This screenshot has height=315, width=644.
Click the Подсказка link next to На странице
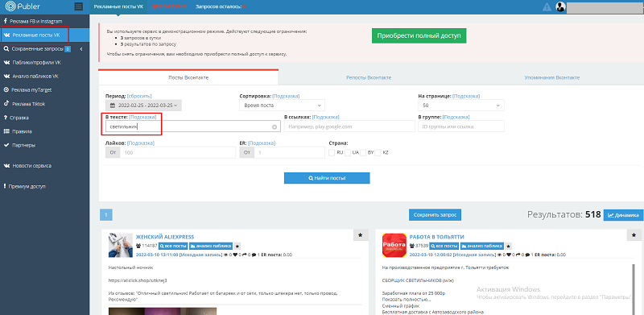(x=466, y=96)
